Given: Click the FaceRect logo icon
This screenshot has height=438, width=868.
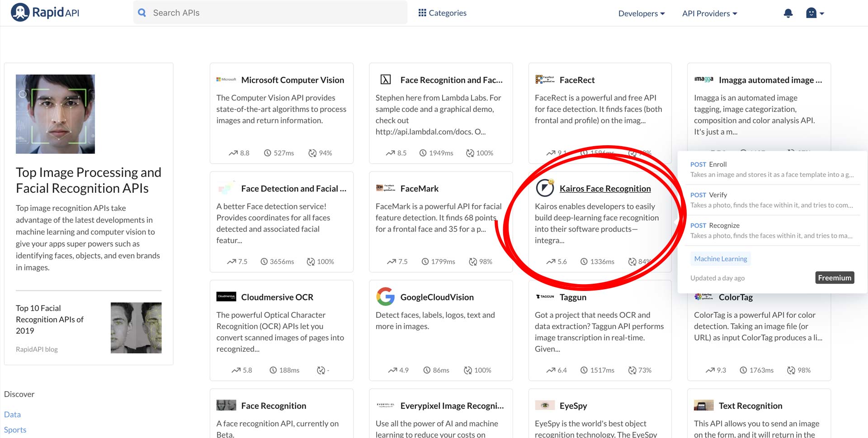Looking at the screenshot, I should click(545, 80).
